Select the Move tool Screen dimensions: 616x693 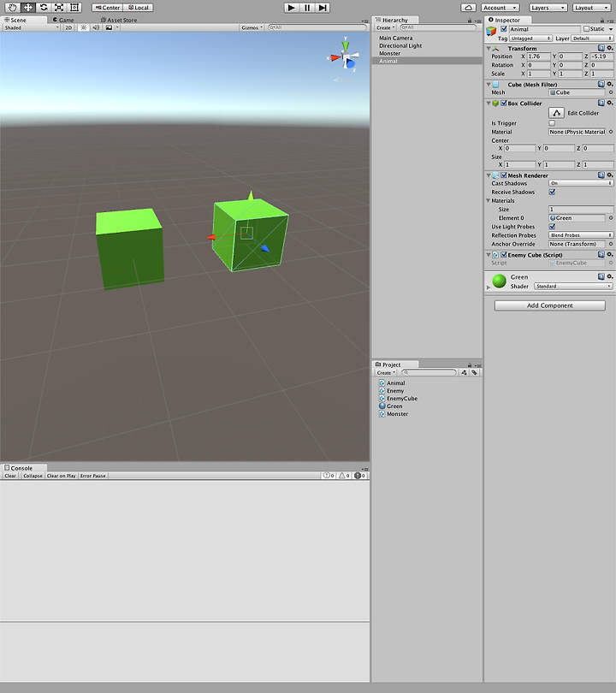(28, 8)
